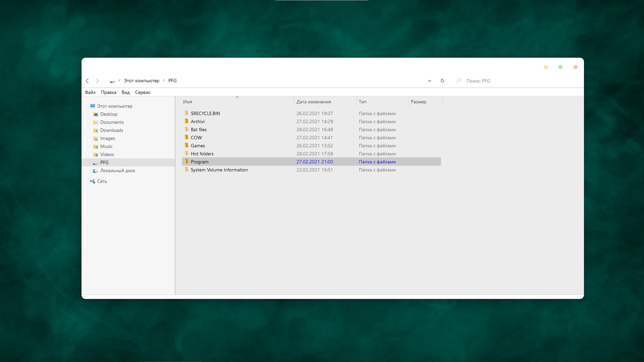This screenshot has height=362, width=644.
Task: Click the Downloads folder icon in sidebar
Action: [x=96, y=130]
